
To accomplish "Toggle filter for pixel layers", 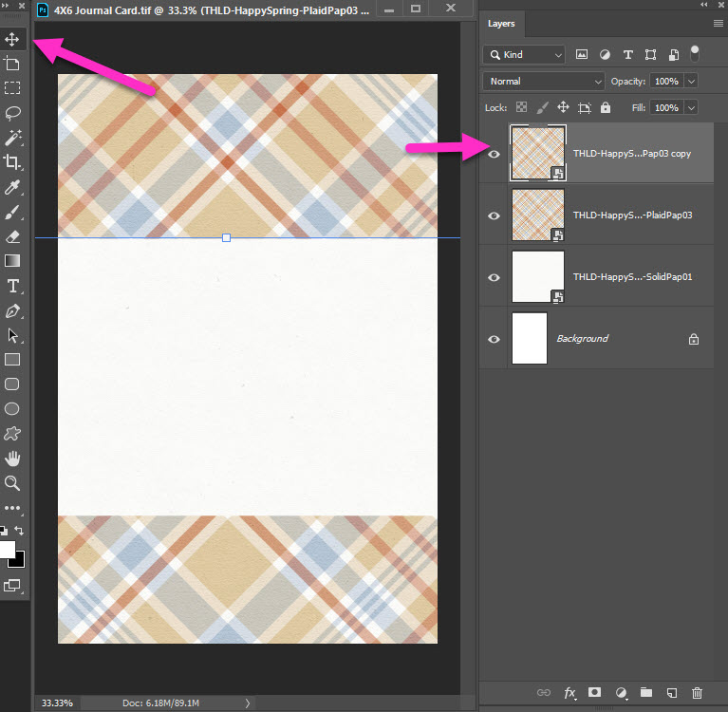I will [x=582, y=54].
